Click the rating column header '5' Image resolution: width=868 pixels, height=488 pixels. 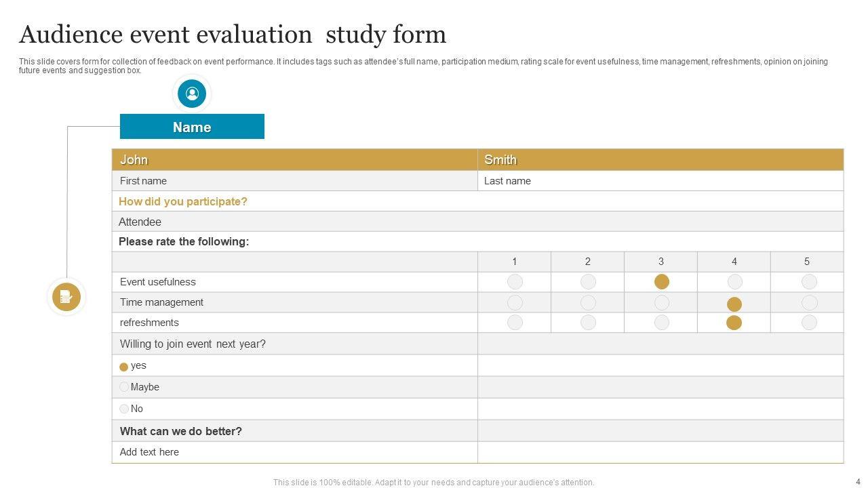[x=807, y=262]
